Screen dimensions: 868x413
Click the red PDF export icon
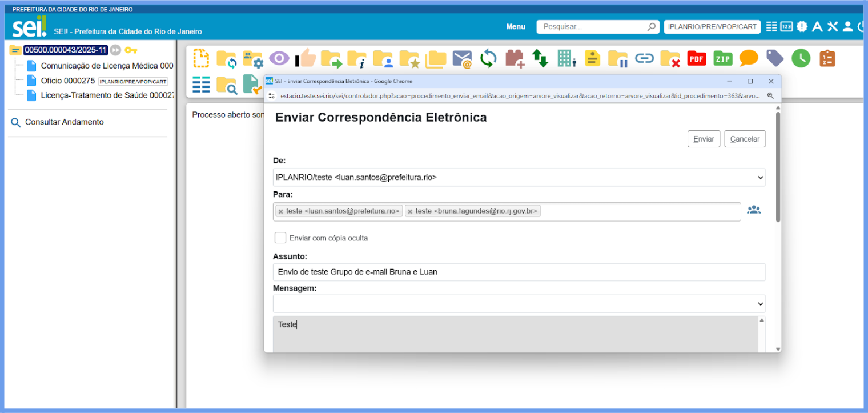696,58
